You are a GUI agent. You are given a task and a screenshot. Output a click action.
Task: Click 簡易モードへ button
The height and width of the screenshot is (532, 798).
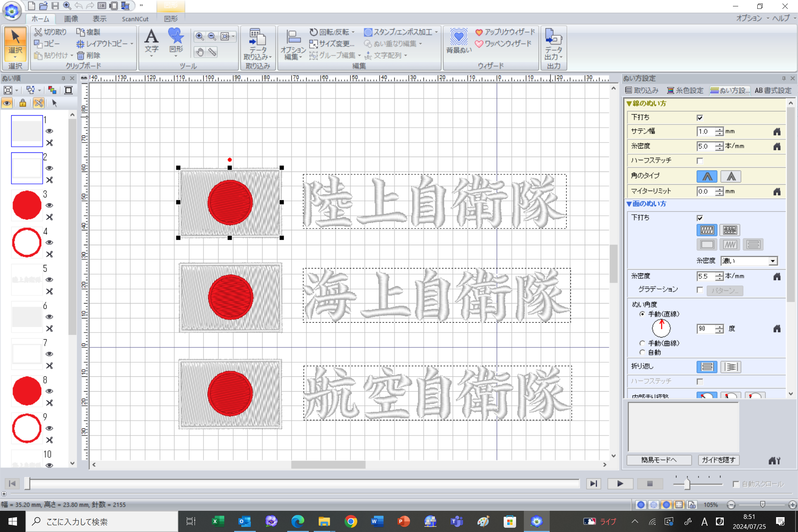coord(659,460)
